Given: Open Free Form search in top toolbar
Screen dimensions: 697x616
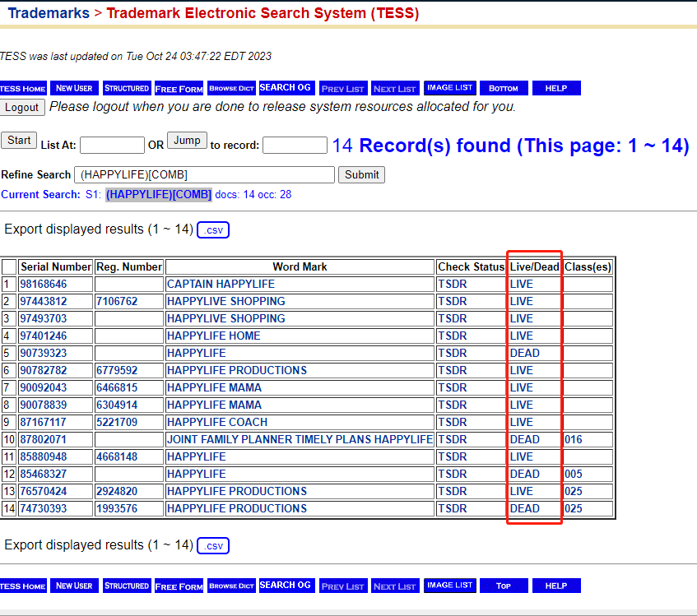Looking at the screenshot, I should pyautogui.click(x=179, y=88).
